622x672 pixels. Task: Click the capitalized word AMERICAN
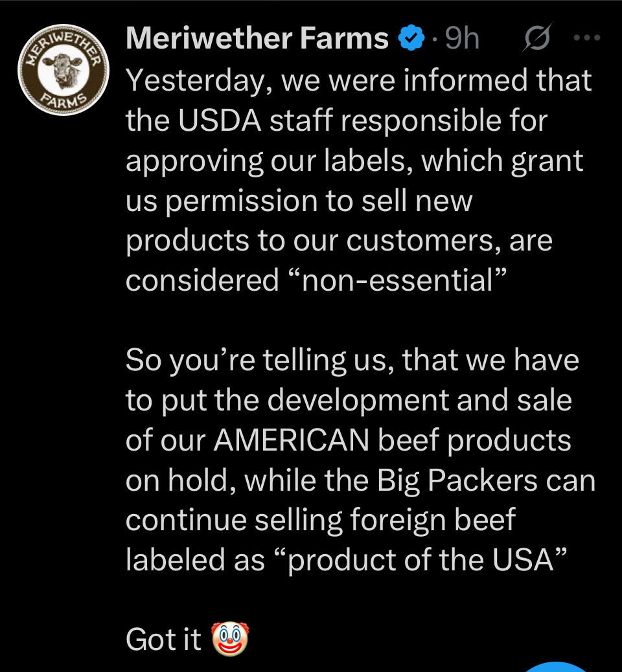click(292, 440)
